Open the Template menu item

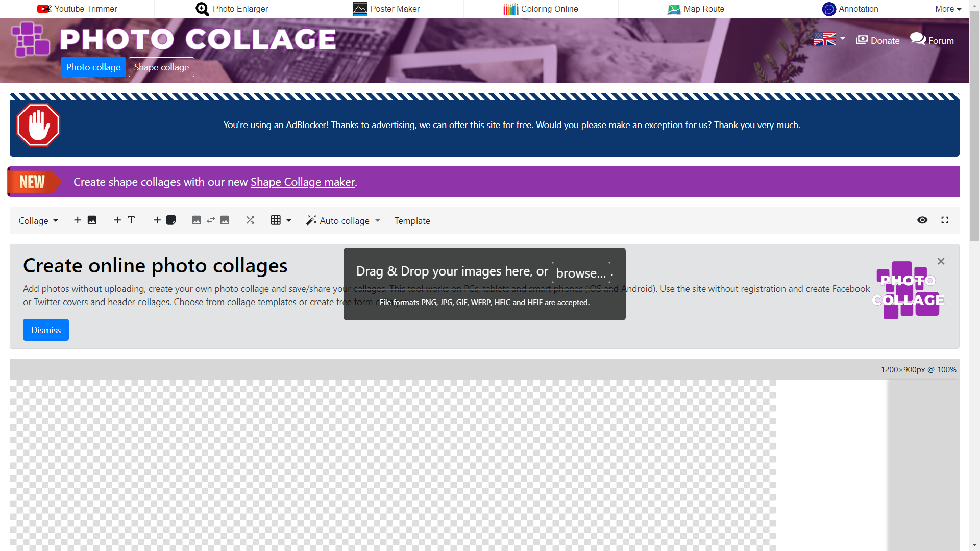pyautogui.click(x=412, y=221)
